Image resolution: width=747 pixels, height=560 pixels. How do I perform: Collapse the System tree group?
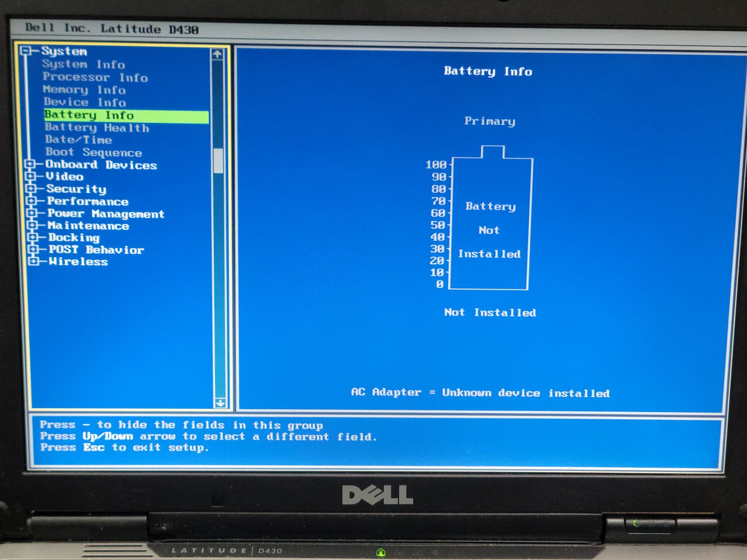point(26,51)
